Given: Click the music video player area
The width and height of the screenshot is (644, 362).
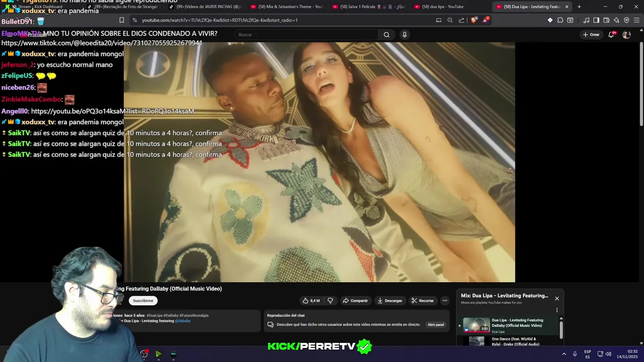Looking at the screenshot, I should [319, 162].
